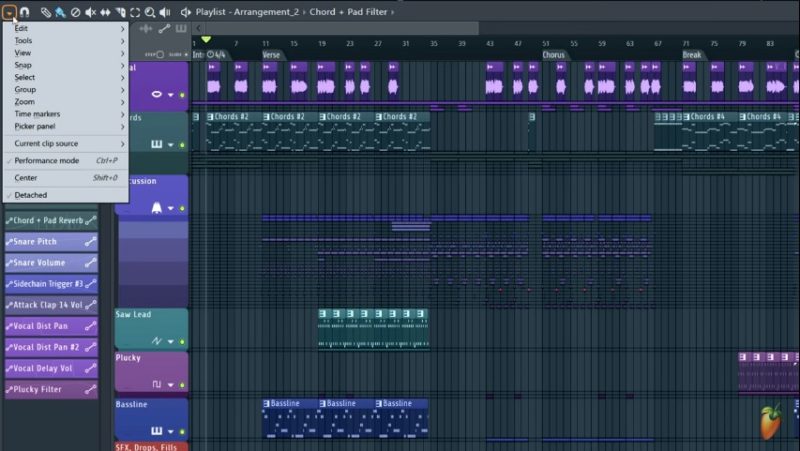The image size is (800, 451).
Task: Click the percussion track's drum icon
Action: (x=157, y=208)
